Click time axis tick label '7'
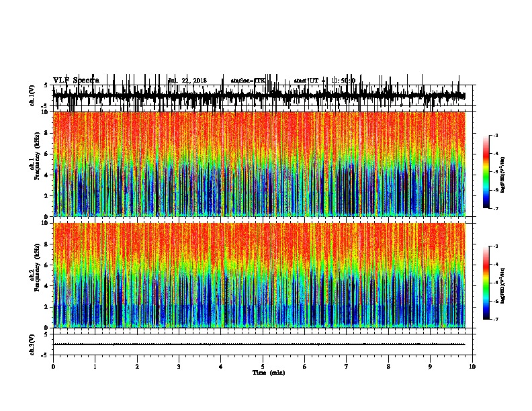This screenshot has height=411, width=532. pyautogui.click(x=347, y=367)
